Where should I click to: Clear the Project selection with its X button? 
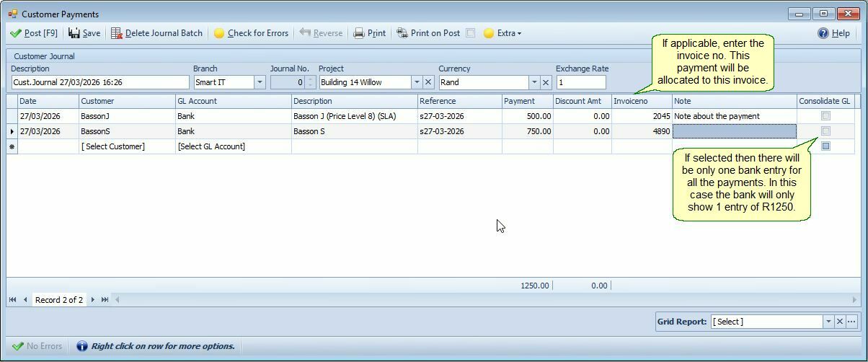(428, 82)
